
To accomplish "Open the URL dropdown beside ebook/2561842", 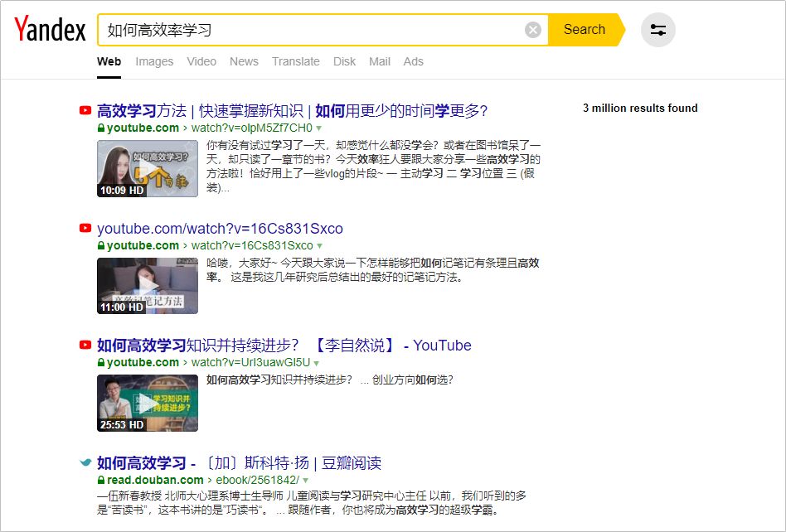I will (x=304, y=479).
